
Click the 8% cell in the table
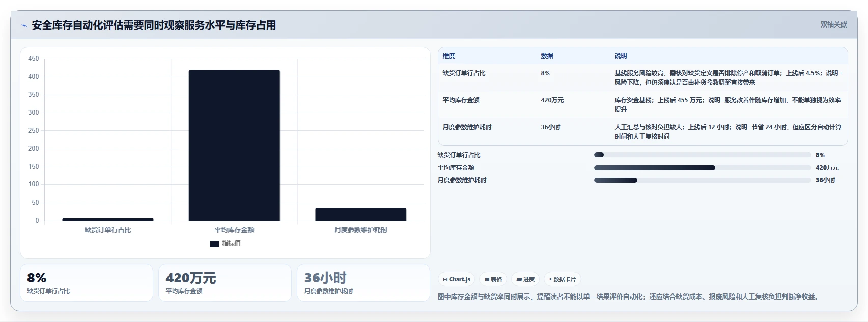[545, 73]
